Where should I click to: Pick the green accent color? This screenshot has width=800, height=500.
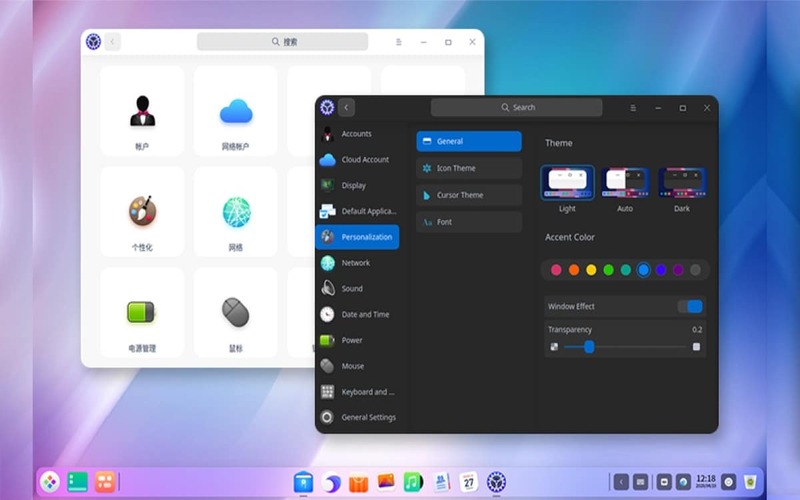(608, 270)
